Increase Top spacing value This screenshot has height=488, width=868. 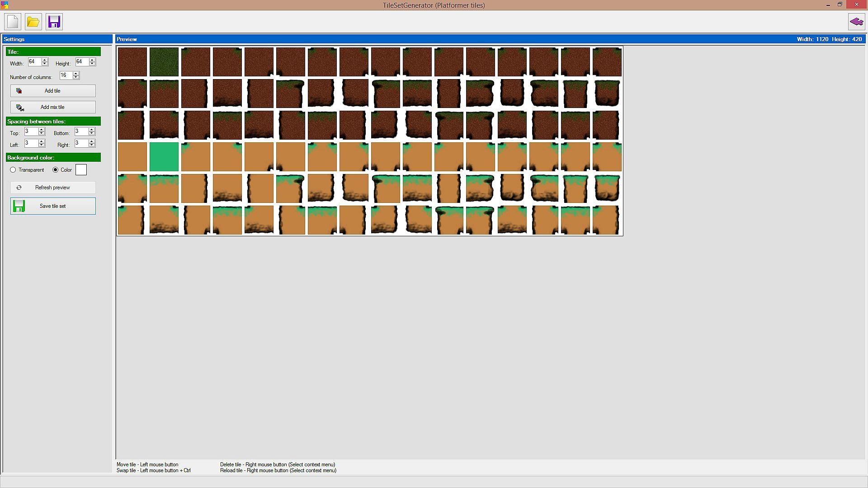[42, 130]
